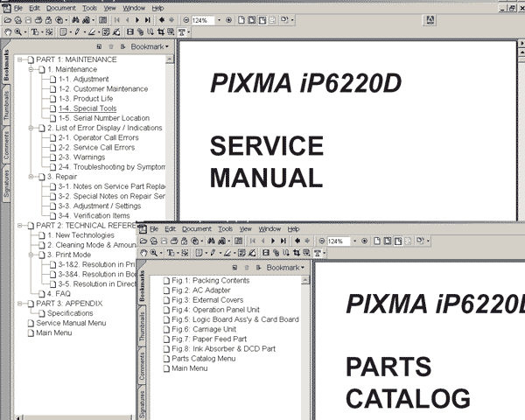Open the Service Manual Menu bookmark
525x420 pixels.
(71, 323)
